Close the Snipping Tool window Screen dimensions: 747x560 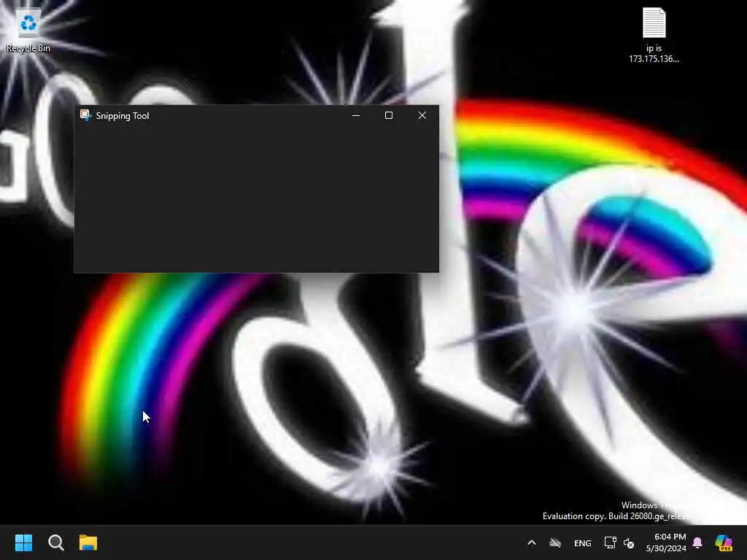tap(422, 115)
